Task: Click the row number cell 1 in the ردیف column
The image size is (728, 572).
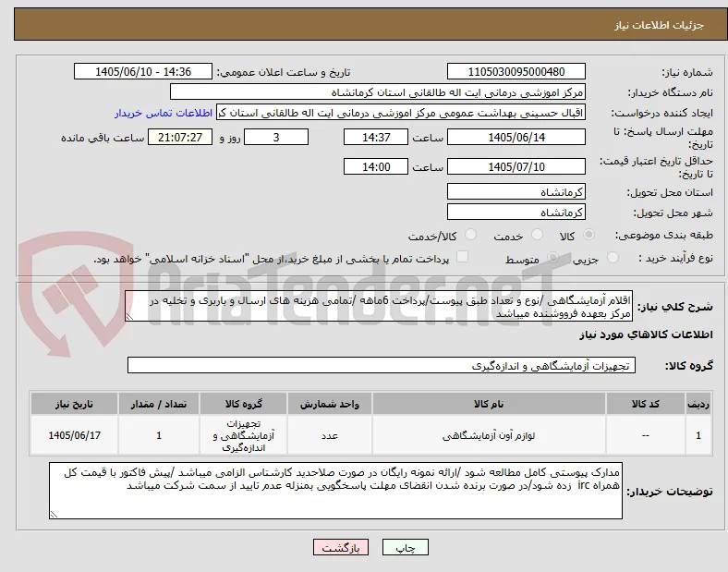Action: pyautogui.click(x=698, y=435)
